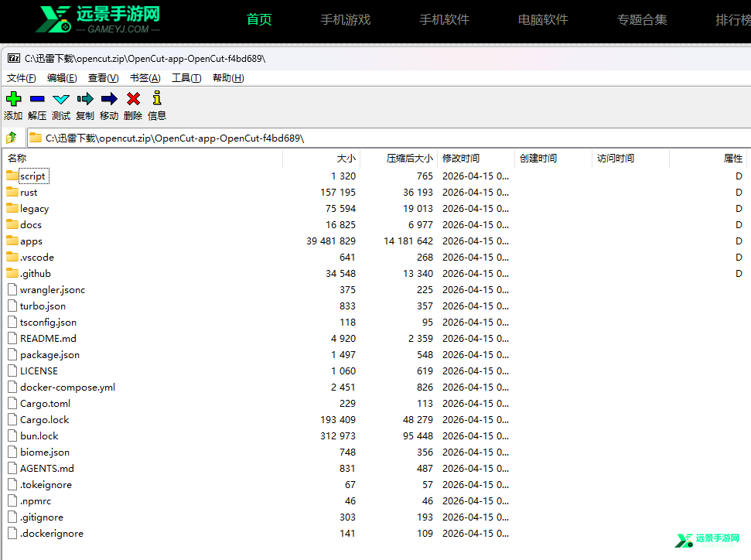Click the rust folder icon

click(12, 192)
